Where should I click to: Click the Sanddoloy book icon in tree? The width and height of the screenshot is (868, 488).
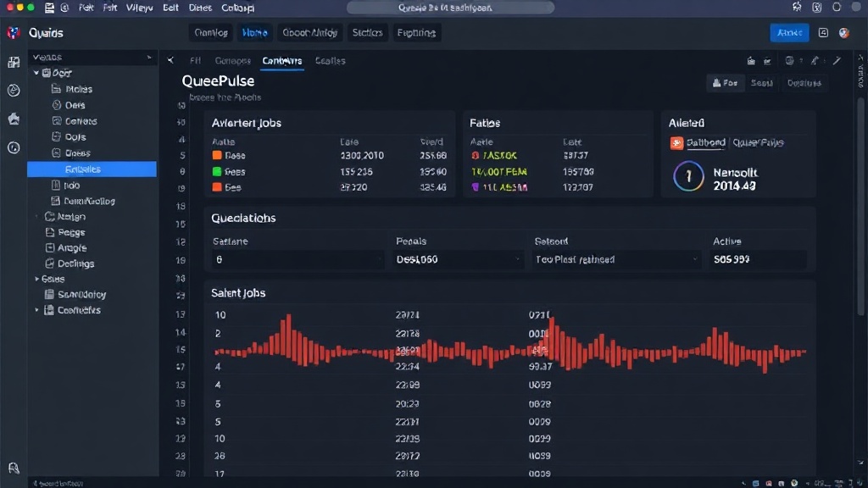(49, 294)
